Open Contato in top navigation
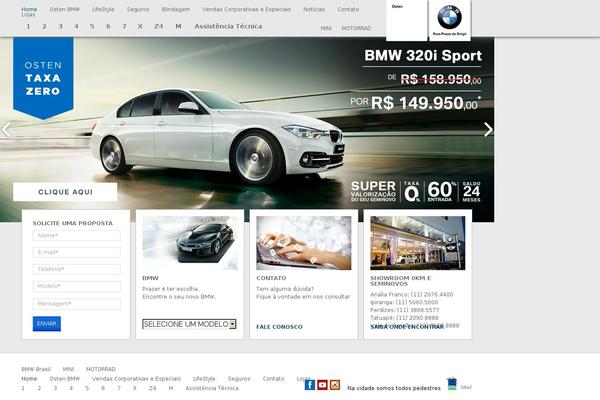 pyautogui.click(x=348, y=9)
